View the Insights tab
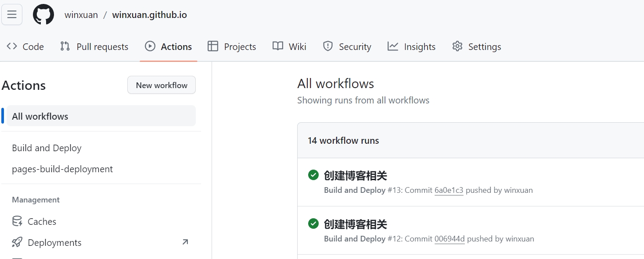 point(411,46)
